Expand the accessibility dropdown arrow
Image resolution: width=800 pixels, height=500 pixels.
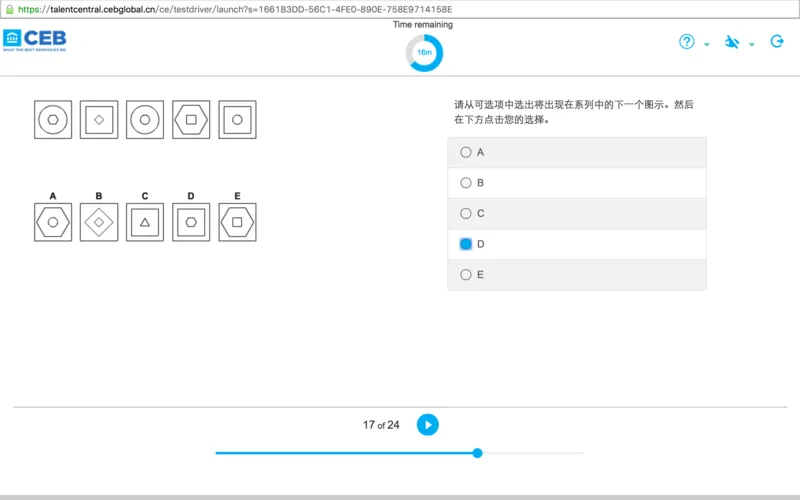tap(752, 44)
